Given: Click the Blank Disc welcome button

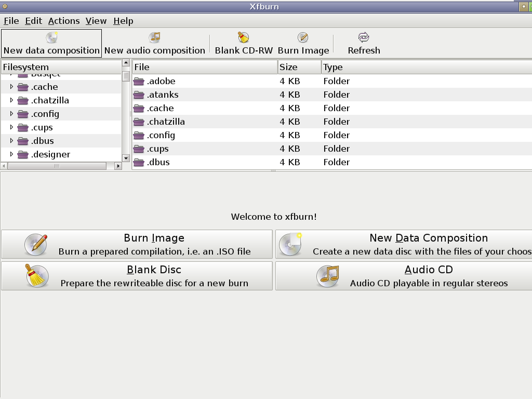Looking at the screenshot, I should [x=137, y=276].
